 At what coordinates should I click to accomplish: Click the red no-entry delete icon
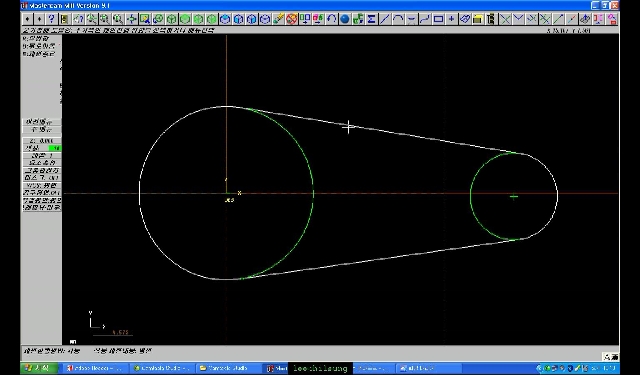pos(291,19)
